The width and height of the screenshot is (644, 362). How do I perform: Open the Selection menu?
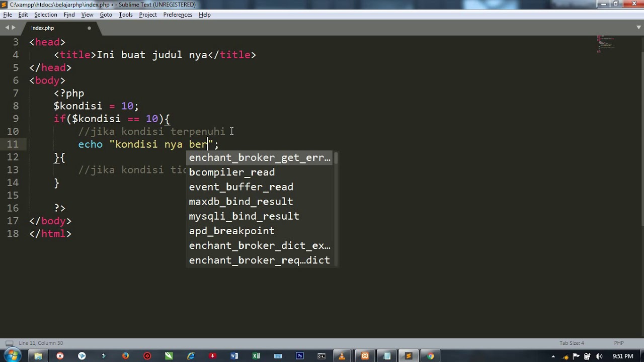coord(46,15)
